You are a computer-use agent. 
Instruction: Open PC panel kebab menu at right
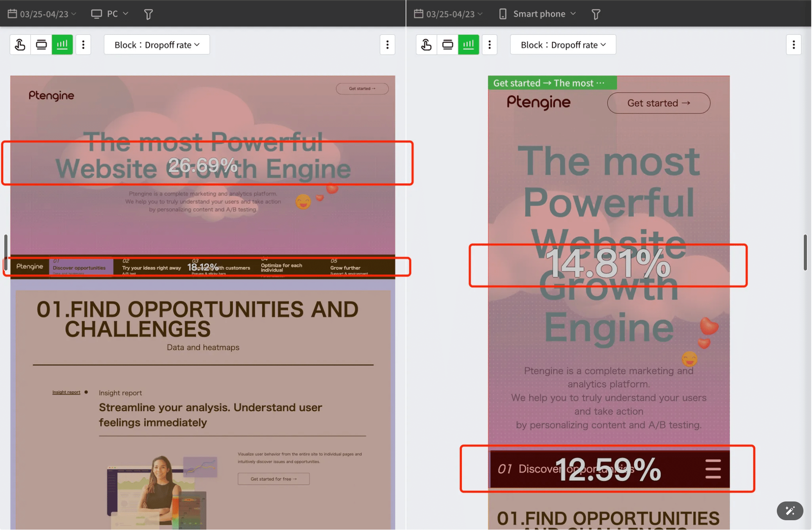(x=387, y=45)
